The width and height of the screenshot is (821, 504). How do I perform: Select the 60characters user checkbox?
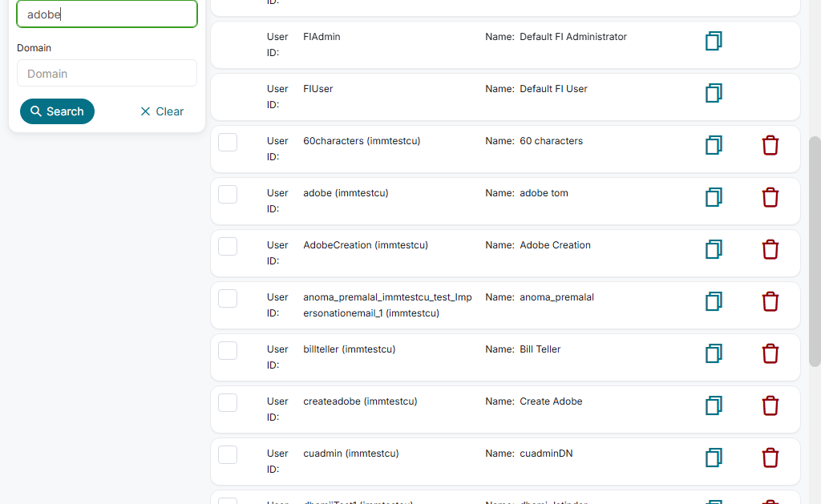(228, 142)
